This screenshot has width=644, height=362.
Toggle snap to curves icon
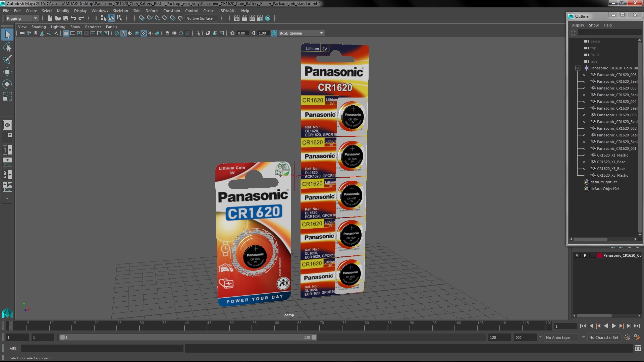tap(149, 18)
